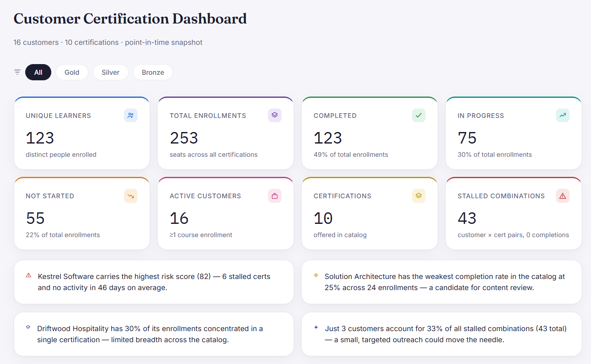Open the Total Enrollments card

[x=226, y=133]
